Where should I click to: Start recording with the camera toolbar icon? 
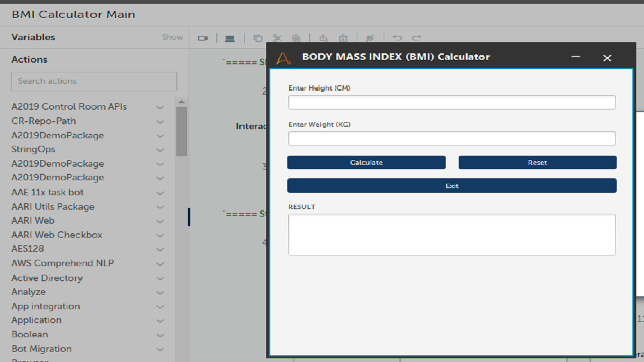pyautogui.click(x=203, y=38)
